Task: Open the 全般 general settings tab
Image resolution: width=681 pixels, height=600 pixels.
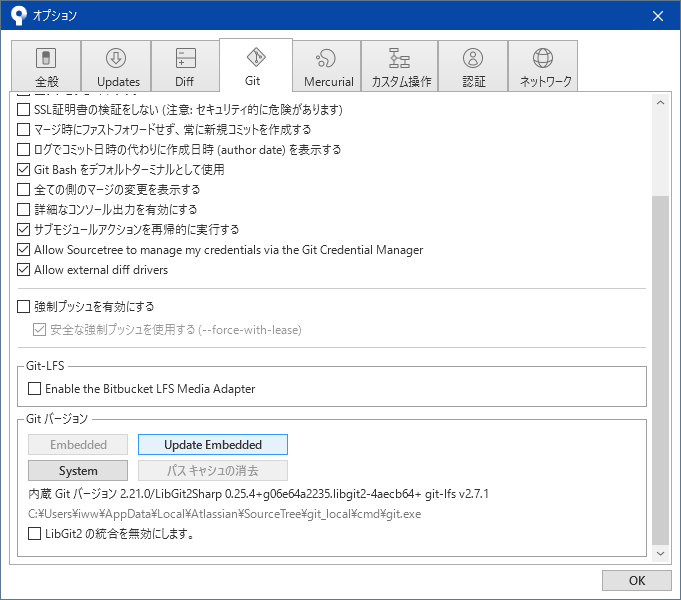Action: pos(46,66)
